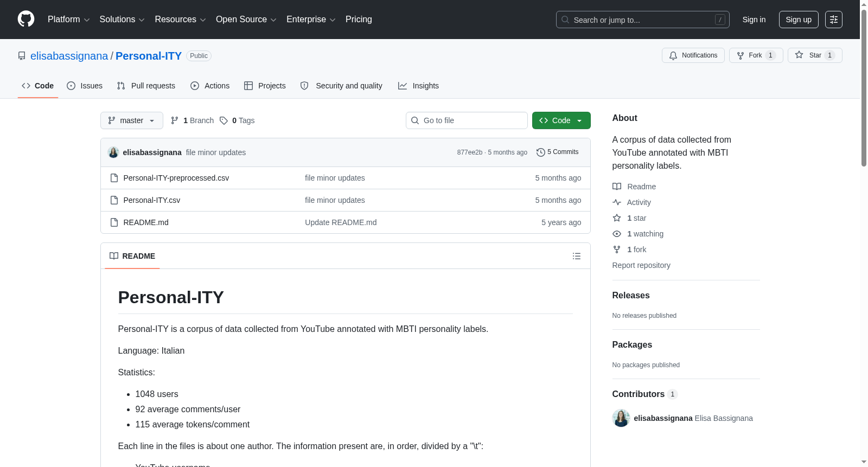Click 'No releases published' text
The image size is (868, 467).
[x=644, y=316]
